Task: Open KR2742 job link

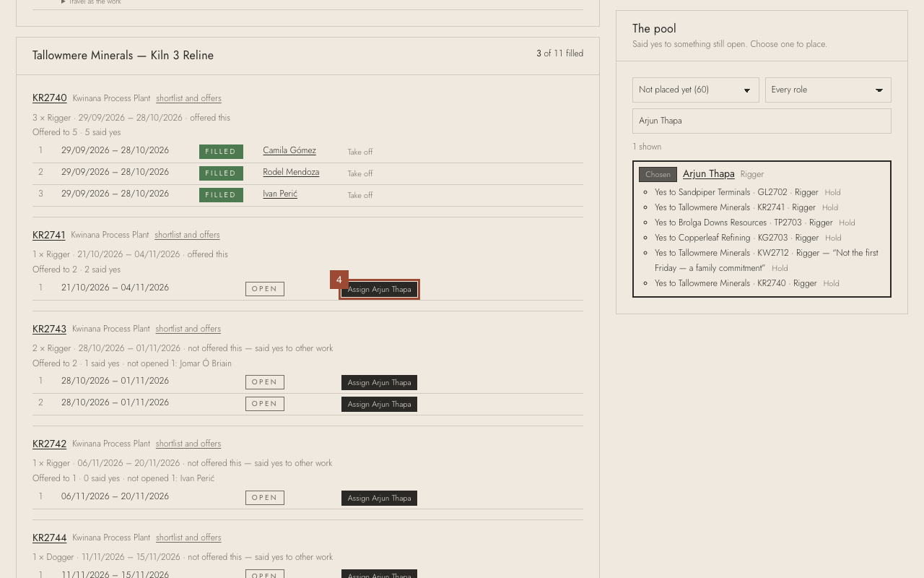Action: (49, 444)
